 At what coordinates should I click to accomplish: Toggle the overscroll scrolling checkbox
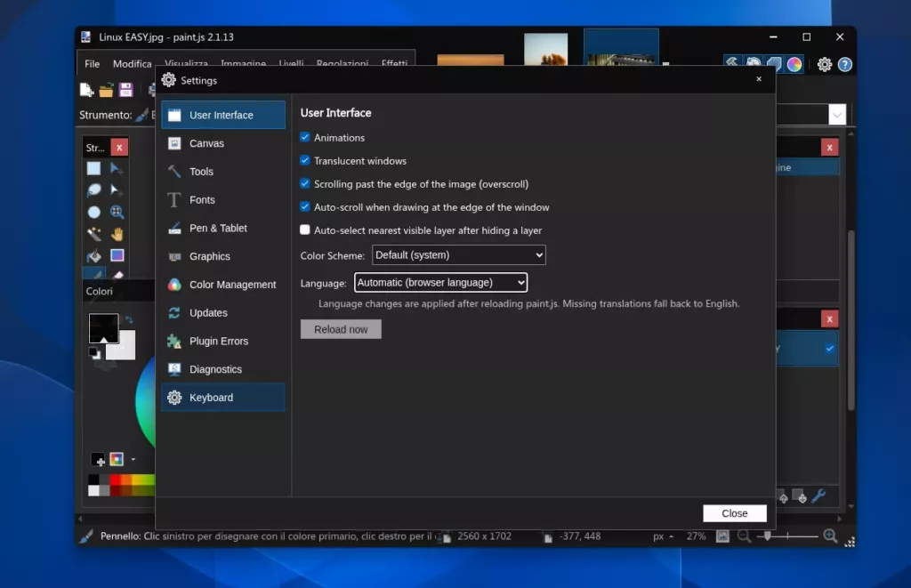click(305, 183)
